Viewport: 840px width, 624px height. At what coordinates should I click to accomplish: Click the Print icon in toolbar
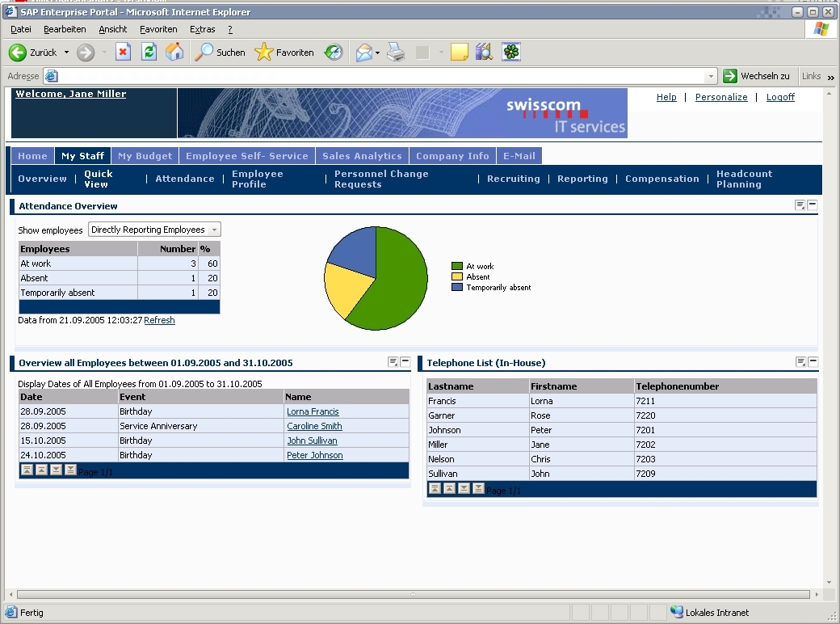tap(395, 53)
